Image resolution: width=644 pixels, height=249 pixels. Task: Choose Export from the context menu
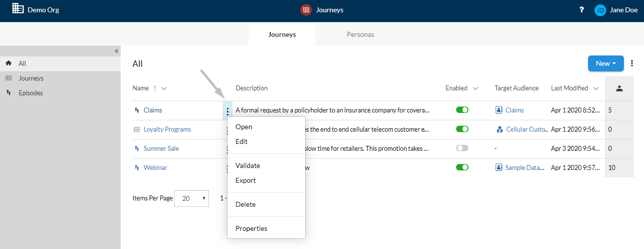click(266, 180)
